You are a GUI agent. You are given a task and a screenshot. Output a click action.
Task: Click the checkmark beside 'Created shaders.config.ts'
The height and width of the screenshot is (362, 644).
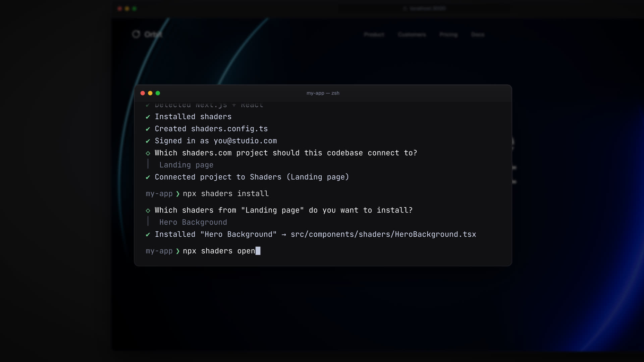pos(148,129)
